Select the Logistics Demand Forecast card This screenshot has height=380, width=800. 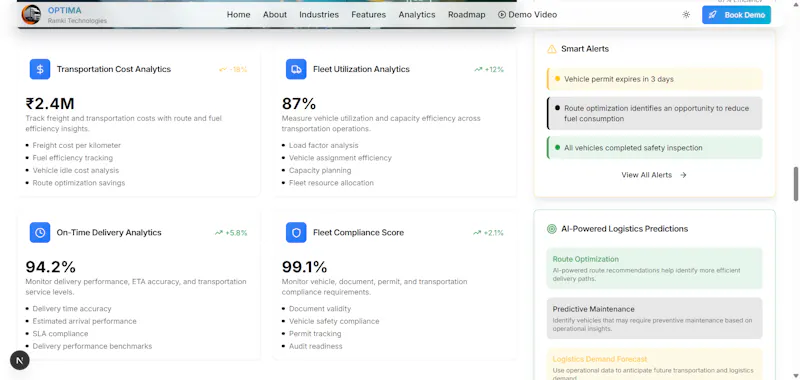[x=655, y=364]
